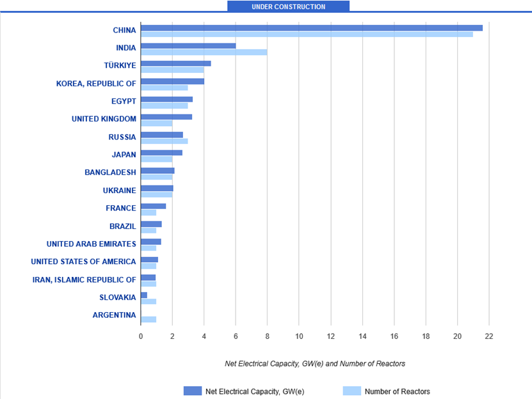Click the ARGENTINA country label
Viewport: 532px width, 399px height.
[114, 315]
